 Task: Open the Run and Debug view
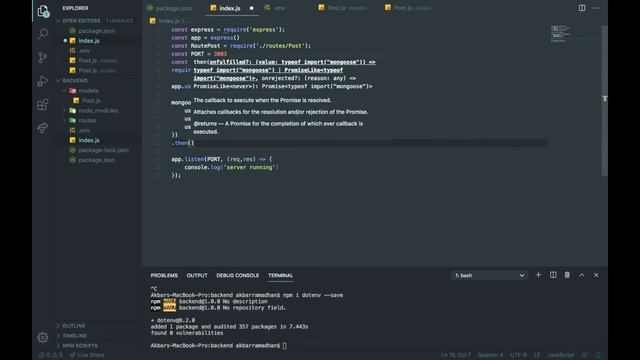point(42,81)
